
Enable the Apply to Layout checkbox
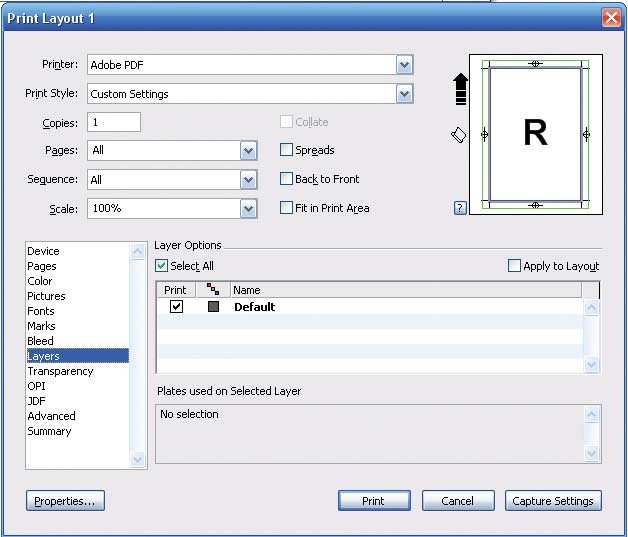tap(514, 265)
